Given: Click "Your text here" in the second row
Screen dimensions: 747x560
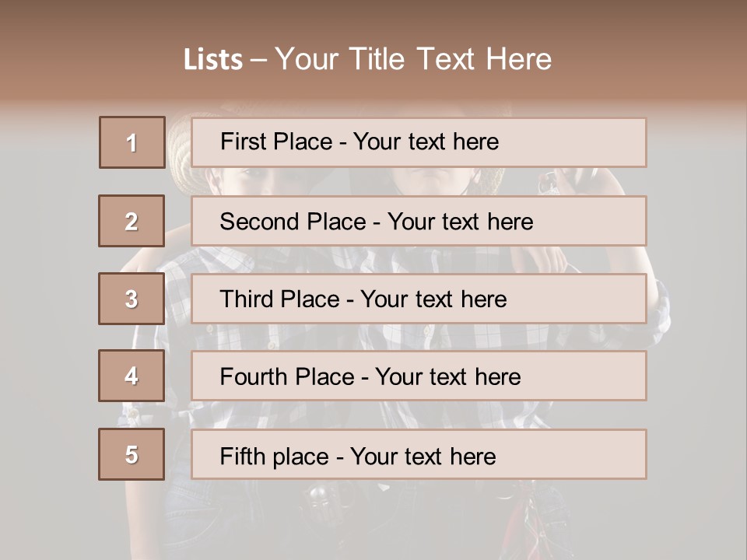Looking at the screenshot, I should (460, 222).
